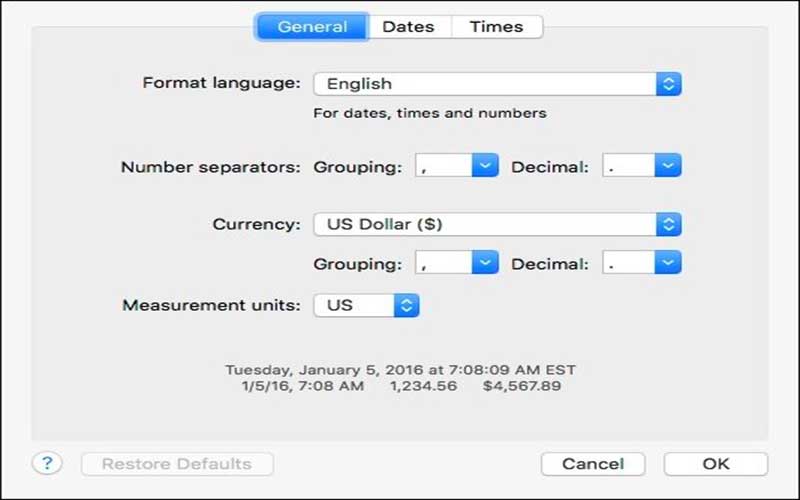Click the caption 'For dates, times and numbers'
The image size is (800, 500).
[430, 113]
